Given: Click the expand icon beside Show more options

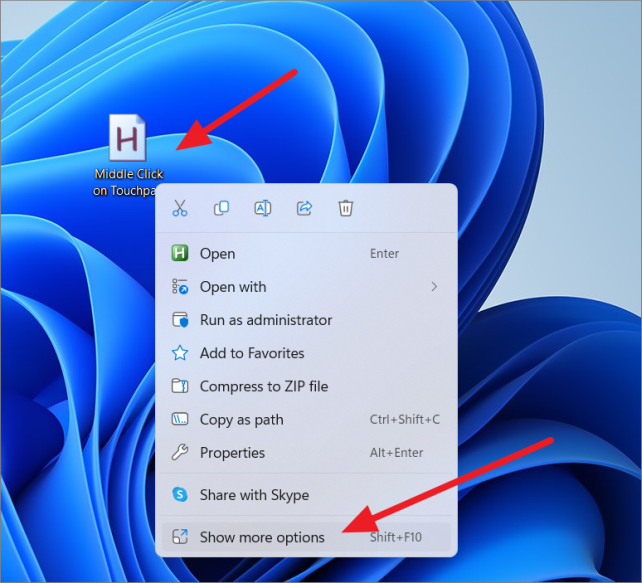Looking at the screenshot, I should (180, 537).
